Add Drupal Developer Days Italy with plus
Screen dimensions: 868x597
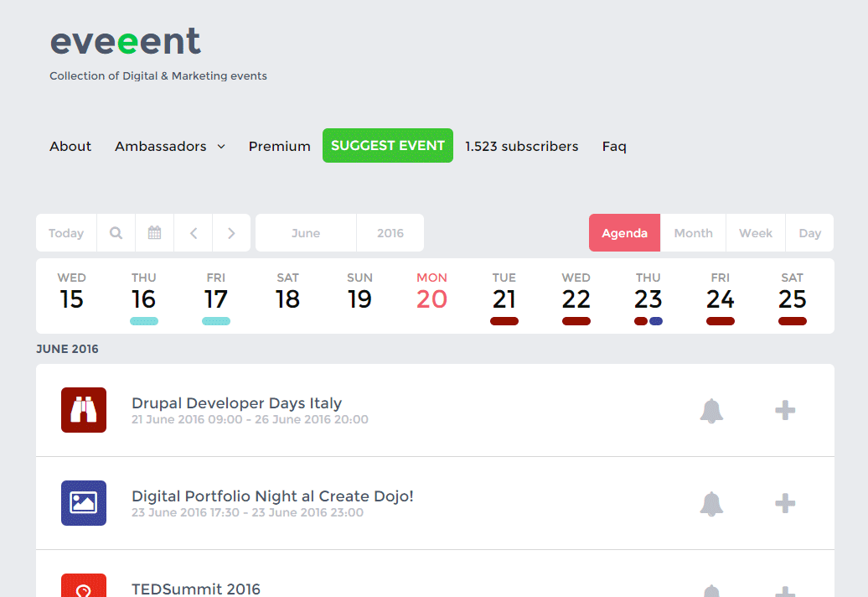[785, 410]
